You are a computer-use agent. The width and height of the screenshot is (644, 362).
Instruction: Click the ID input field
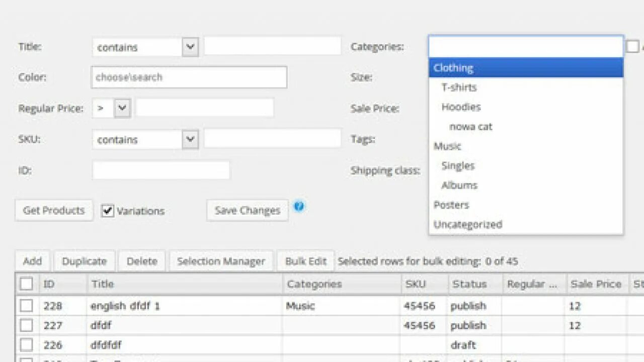tap(160, 170)
